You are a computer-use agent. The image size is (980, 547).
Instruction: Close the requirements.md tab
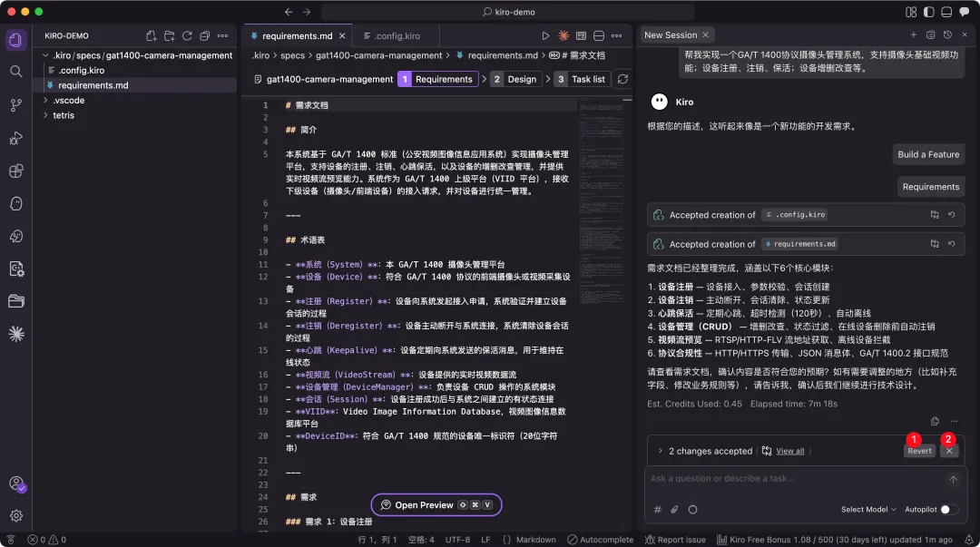pyautogui.click(x=342, y=35)
